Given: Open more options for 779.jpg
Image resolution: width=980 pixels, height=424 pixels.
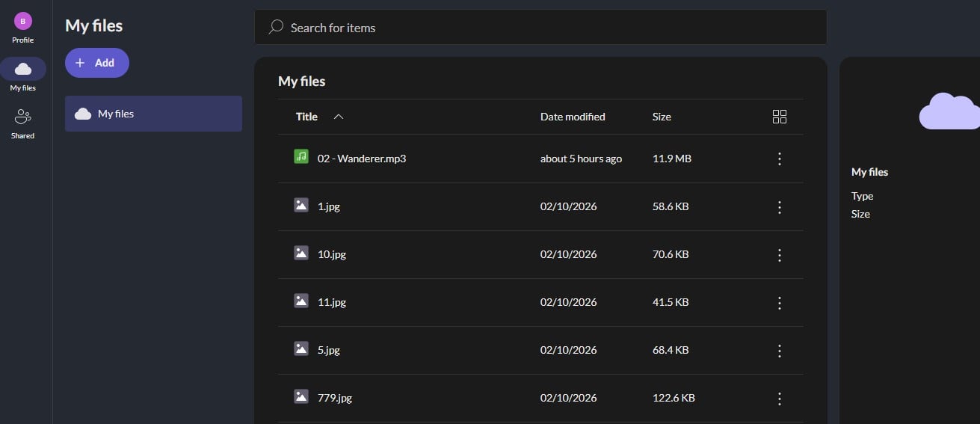Looking at the screenshot, I should pos(780,398).
